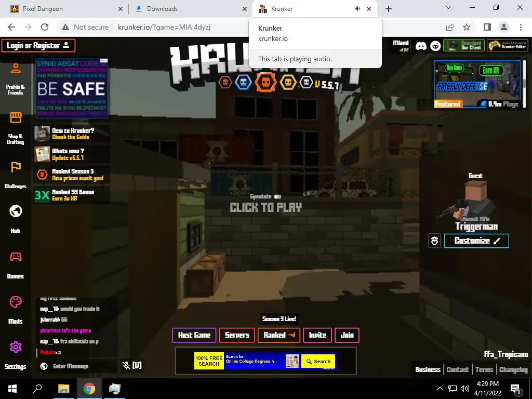Click Host Game button

click(x=194, y=335)
